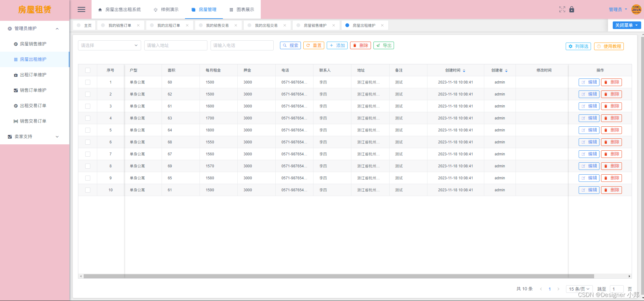
Task: Select the checkbox for row 10
Action: 88,190
